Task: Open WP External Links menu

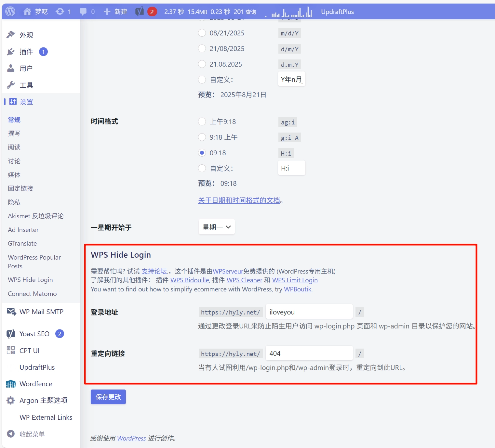Action: pyautogui.click(x=46, y=417)
